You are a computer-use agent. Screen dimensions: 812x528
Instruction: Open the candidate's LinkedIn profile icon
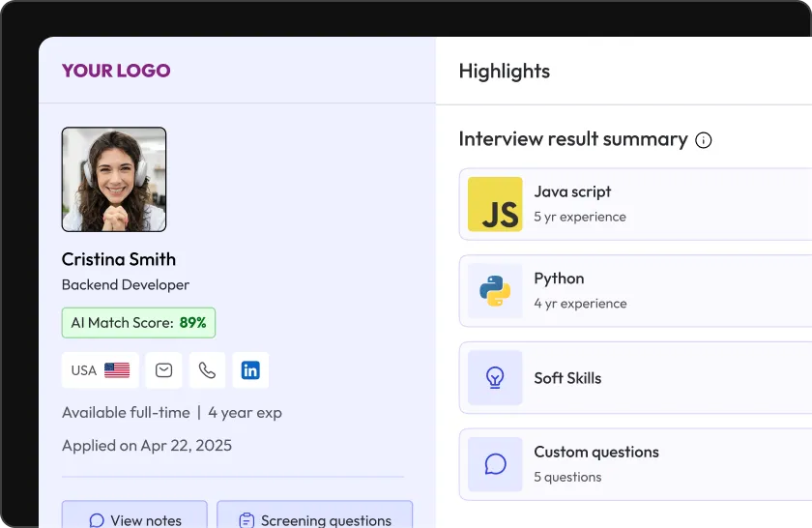[x=250, y=370]
